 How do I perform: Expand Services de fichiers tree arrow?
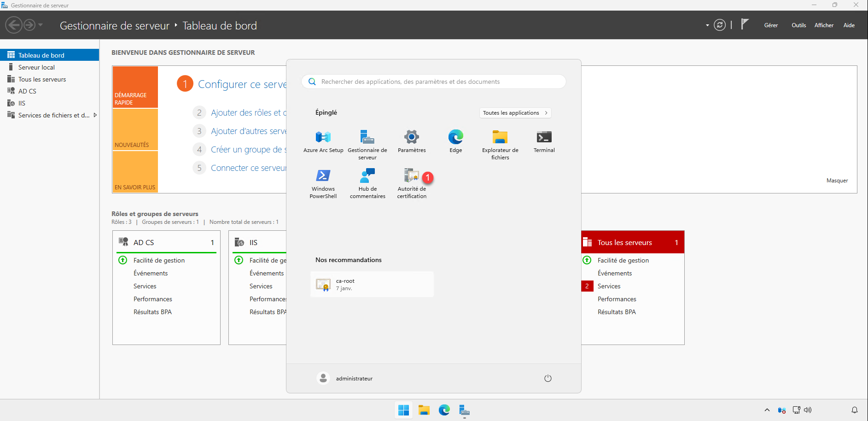tap(95, 115)
